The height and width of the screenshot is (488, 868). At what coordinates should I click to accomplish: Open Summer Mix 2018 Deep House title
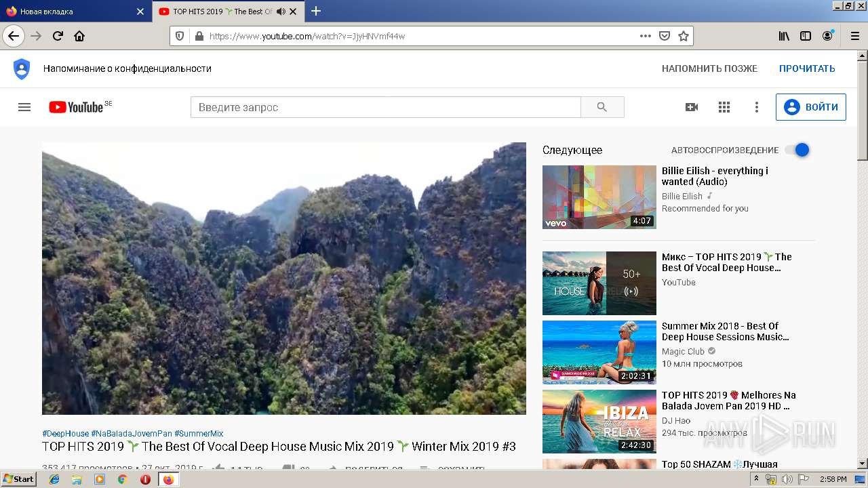pyautogui.click(x=726, y=331)
